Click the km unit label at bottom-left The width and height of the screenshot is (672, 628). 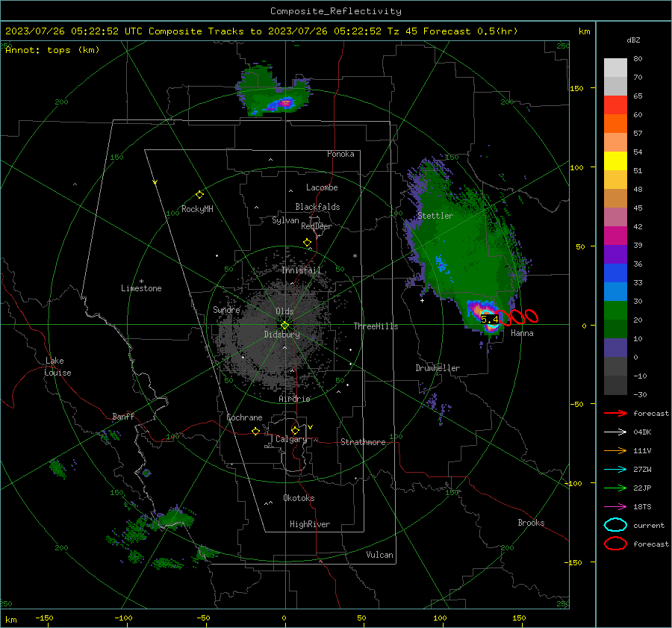click(10, 620)
